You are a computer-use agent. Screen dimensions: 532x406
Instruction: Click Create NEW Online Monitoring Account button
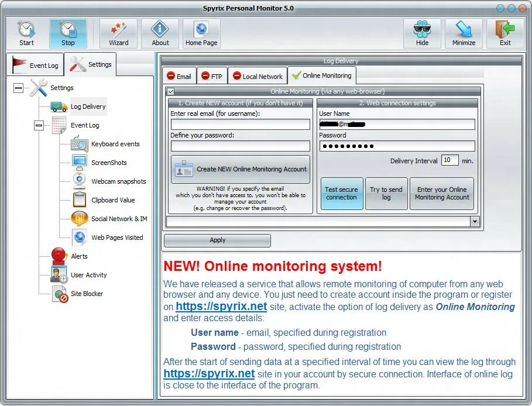click(x=240, y=169)
